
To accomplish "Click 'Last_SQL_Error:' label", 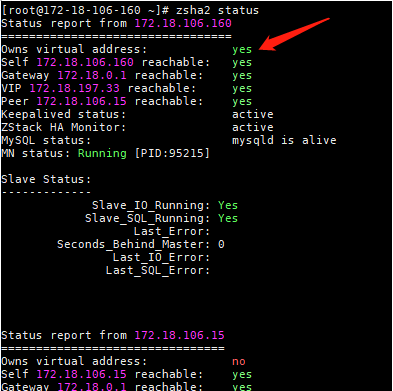I will tap(158, 270).
